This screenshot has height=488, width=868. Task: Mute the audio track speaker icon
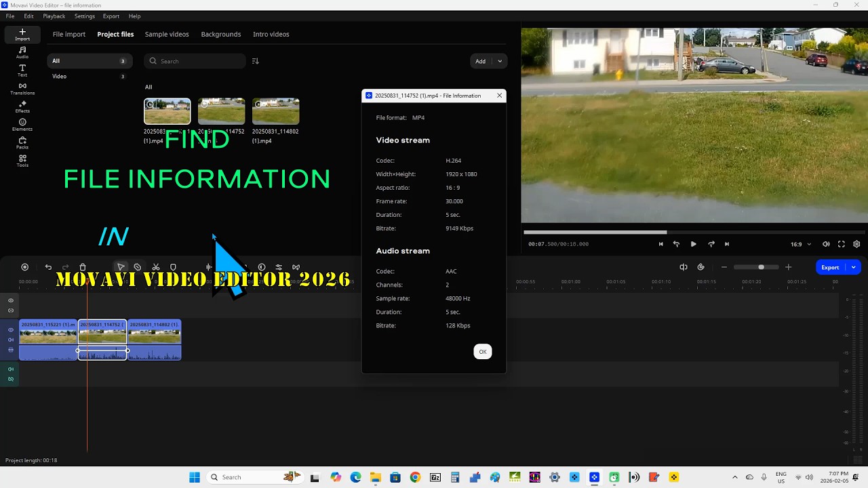pos(11,369)
